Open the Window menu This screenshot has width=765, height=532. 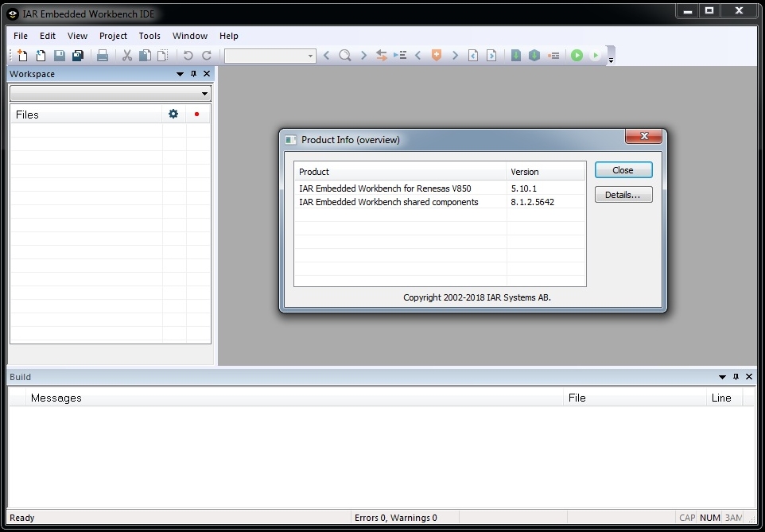(190, 36)
